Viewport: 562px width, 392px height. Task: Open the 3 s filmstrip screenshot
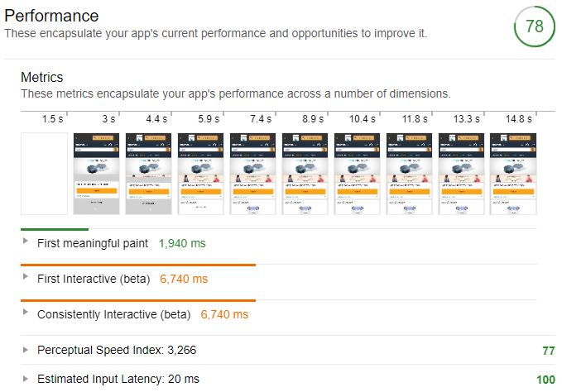point(96,174)
